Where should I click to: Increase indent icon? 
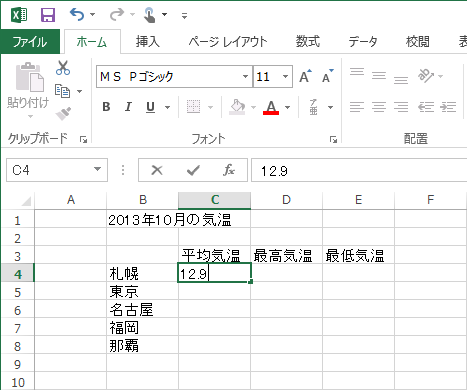448,107
